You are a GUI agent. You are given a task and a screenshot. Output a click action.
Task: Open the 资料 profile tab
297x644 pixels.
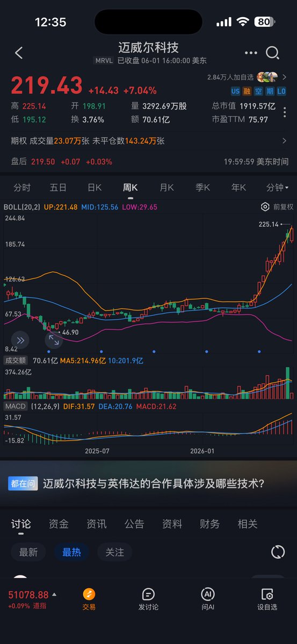[x=172, y=524]
